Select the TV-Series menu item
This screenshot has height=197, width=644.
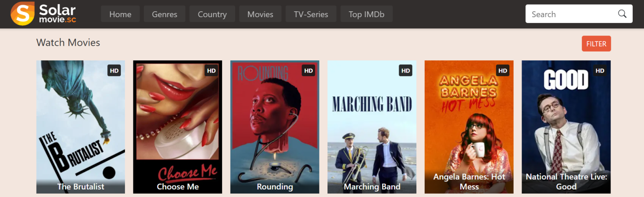[x=311, y=14]
